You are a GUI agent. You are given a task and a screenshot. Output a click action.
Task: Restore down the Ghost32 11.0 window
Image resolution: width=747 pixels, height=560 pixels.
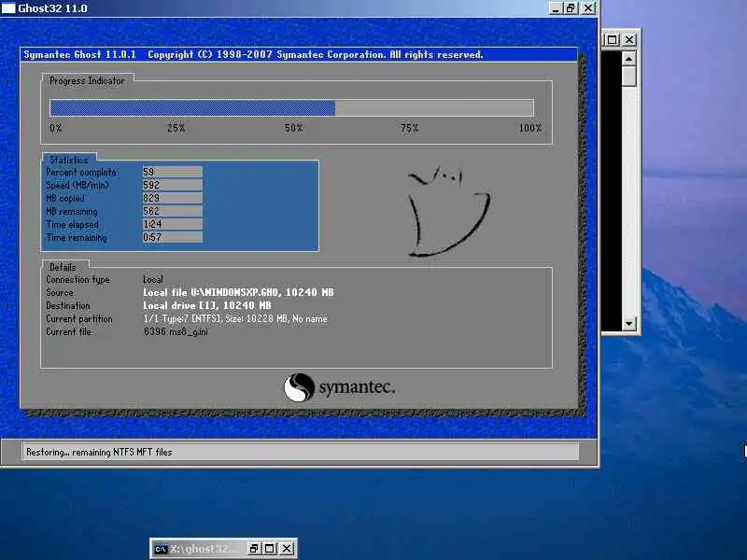[571, 8]
